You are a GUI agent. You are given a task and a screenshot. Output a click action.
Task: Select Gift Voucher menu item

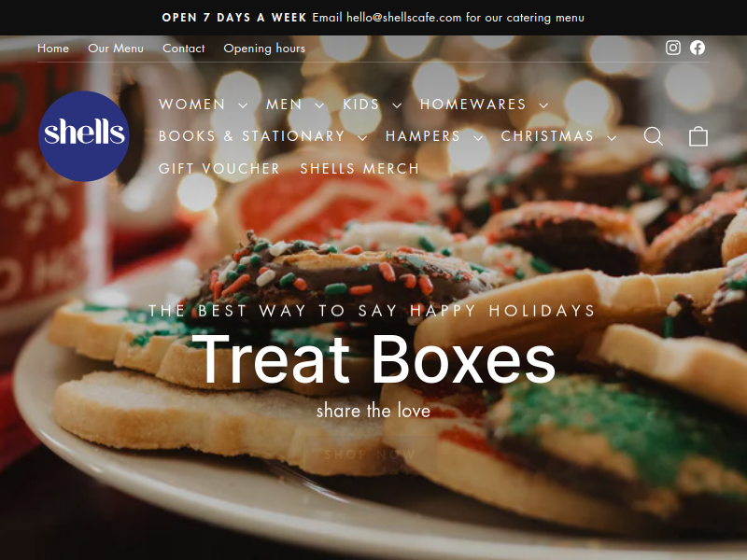219,169
